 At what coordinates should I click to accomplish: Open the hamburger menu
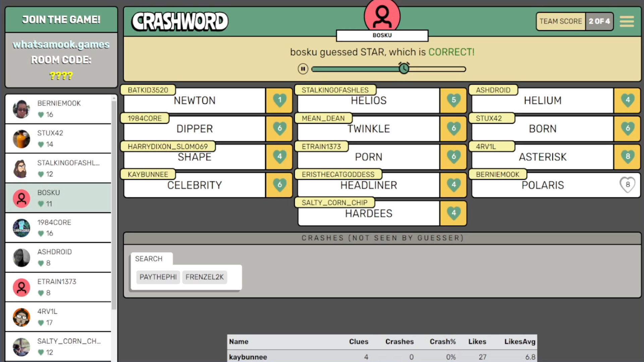tap(627, 21)
